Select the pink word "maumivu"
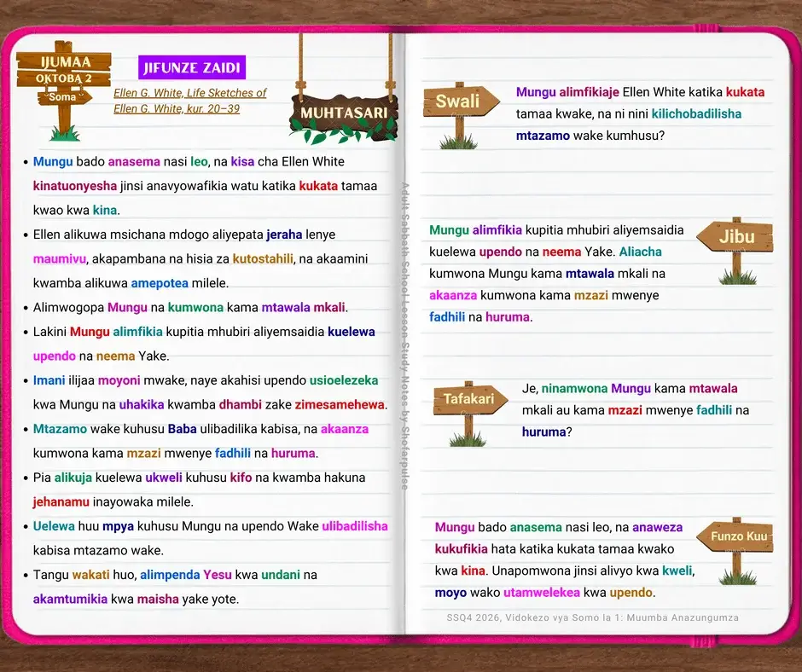 [60, 258]
